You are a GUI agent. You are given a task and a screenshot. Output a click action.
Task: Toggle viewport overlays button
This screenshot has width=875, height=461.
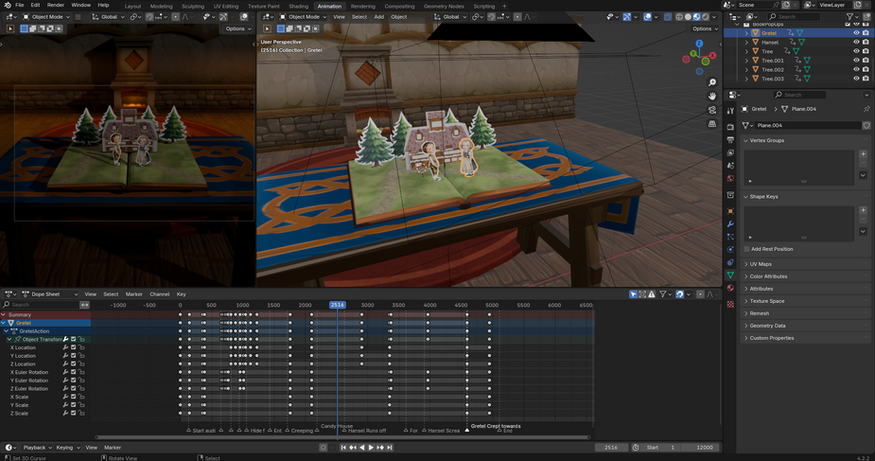coord(647,17)
